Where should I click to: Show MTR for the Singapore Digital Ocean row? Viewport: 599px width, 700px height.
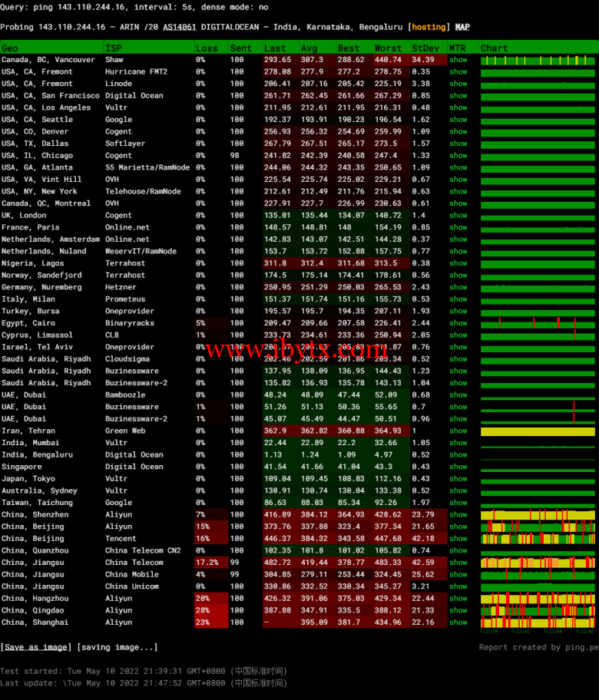click(x=458, y=467)
